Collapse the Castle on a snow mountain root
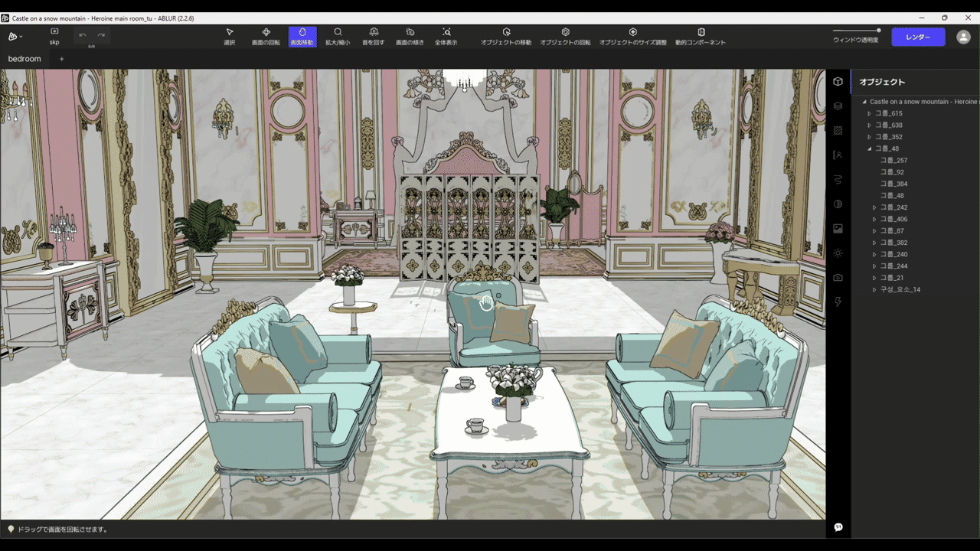The image size is (980, 551). 864,102
